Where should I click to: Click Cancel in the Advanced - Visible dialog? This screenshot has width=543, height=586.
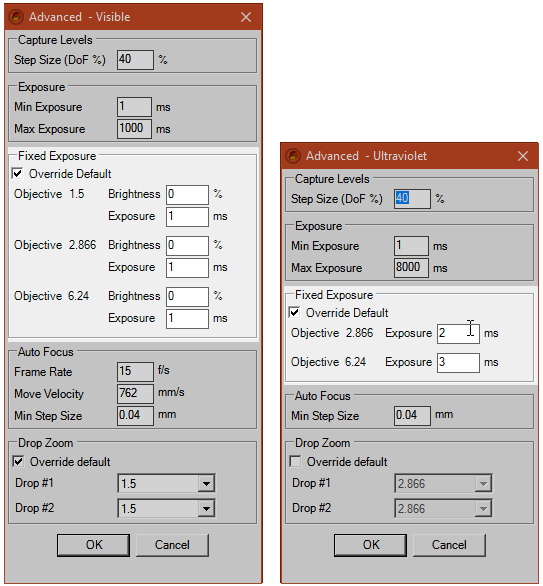pyautogui.click(x=172, y=545)
